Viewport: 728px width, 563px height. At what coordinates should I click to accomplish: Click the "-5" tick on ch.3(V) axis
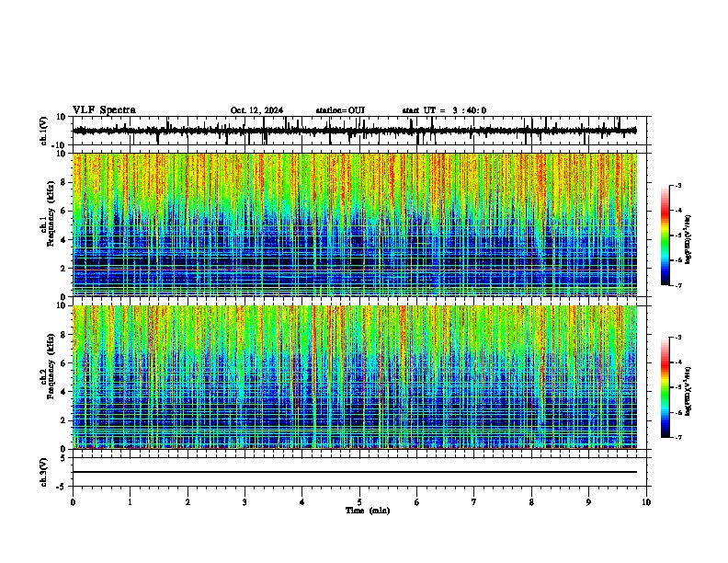(62, 487)
